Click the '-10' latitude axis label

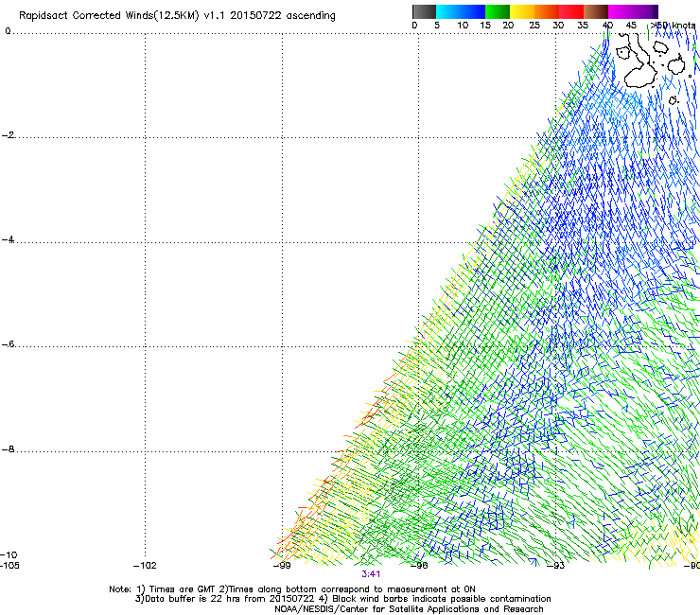tap(9, 554)
